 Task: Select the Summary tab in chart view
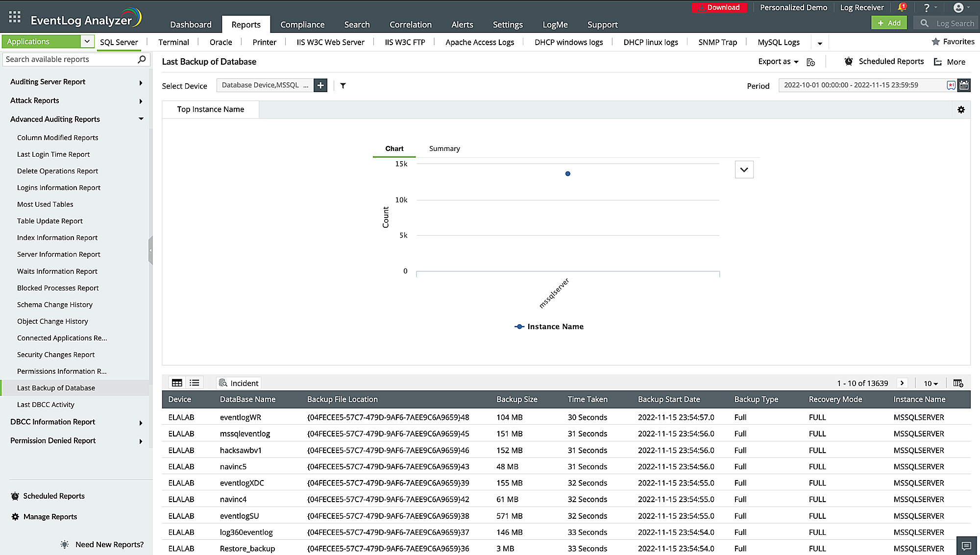tap(444, 148)
